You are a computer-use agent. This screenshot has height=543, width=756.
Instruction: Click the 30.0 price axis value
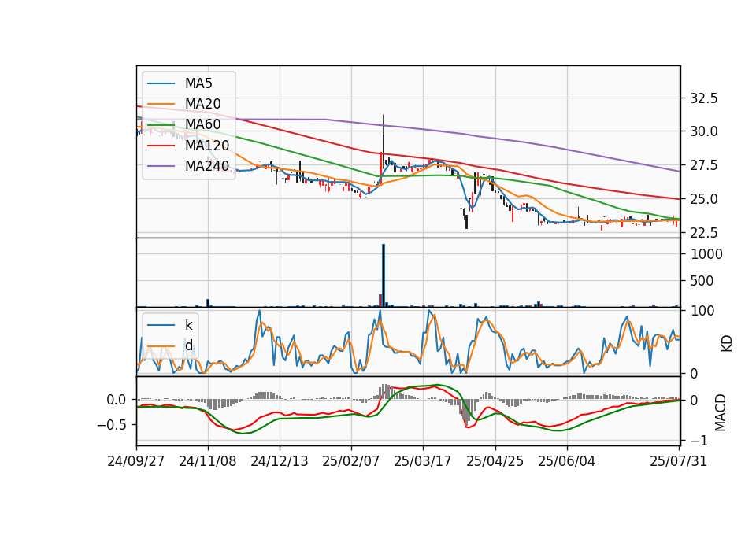[x=704, y=131]
